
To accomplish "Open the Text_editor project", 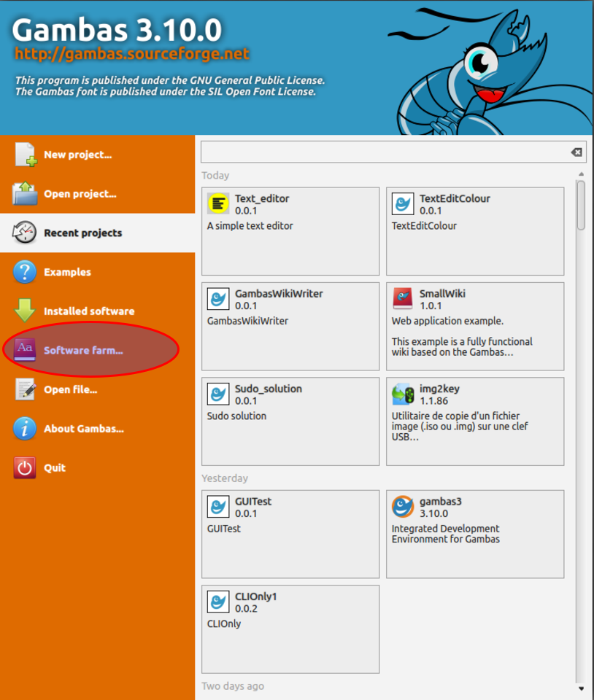I will coord(290,231).
